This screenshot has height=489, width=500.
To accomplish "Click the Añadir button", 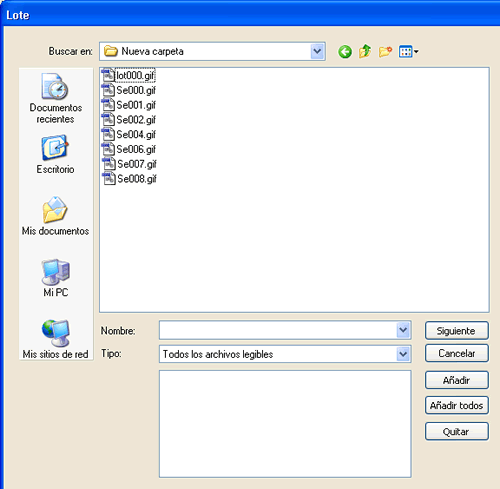I will 457,380.
